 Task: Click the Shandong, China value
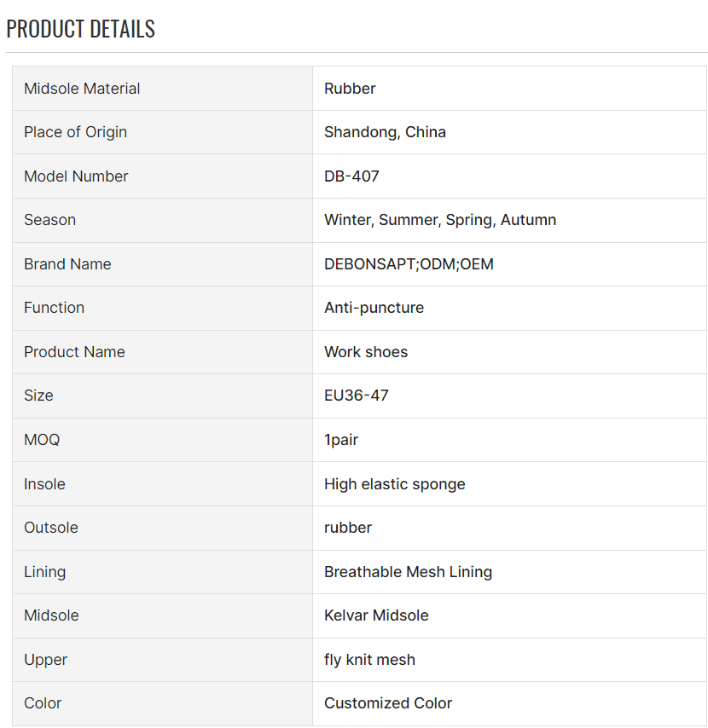[385, 132]
